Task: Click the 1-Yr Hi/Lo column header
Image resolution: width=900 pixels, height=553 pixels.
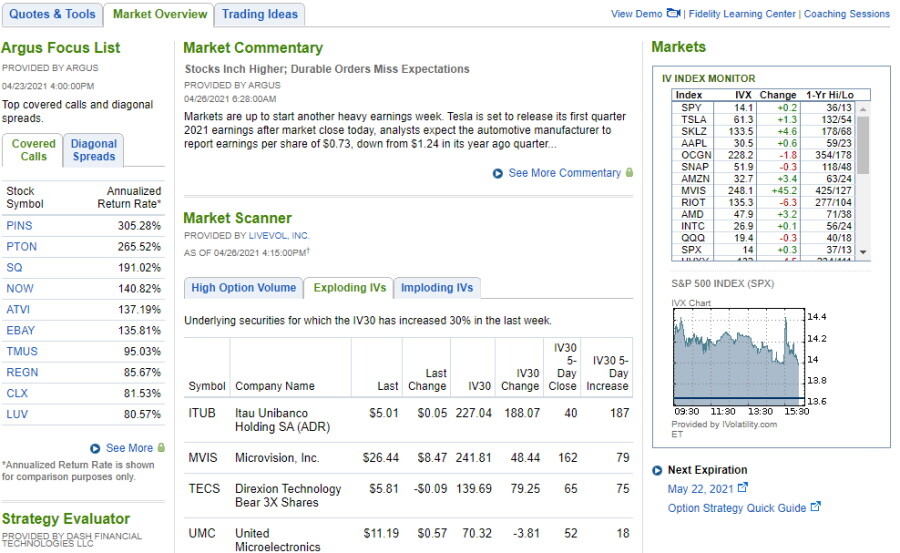Action: pos(829,95)
